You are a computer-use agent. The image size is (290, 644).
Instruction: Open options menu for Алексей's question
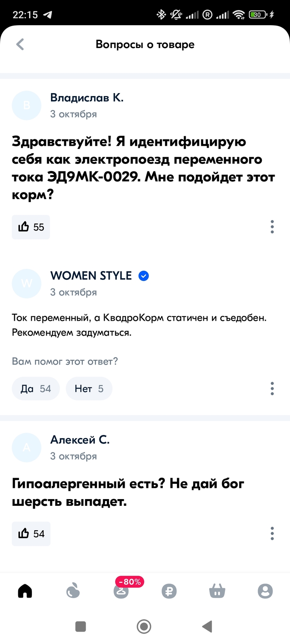[272, 533]
